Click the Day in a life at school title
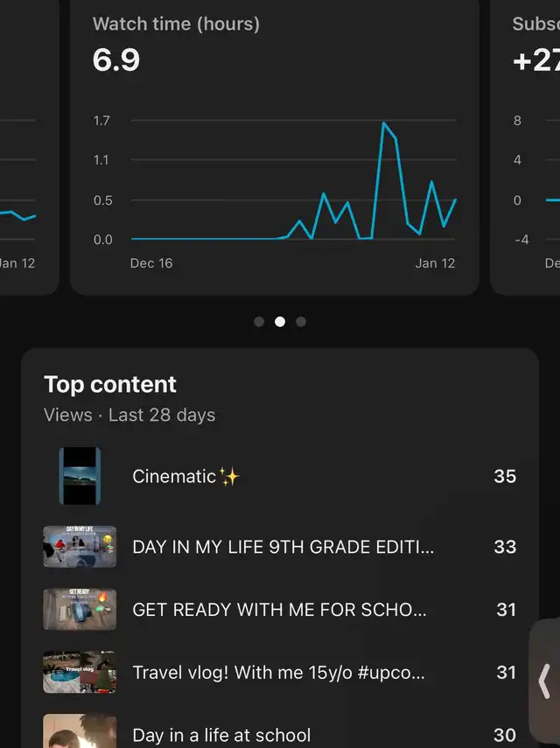 [221, 735]
